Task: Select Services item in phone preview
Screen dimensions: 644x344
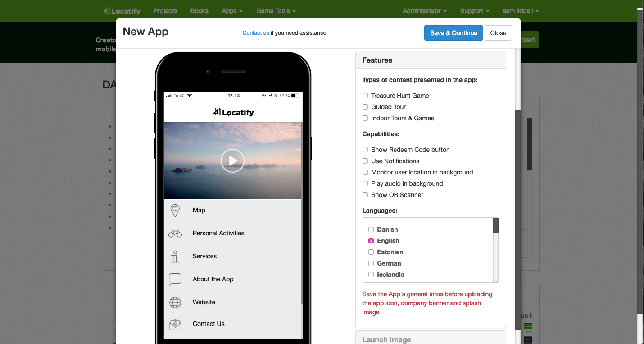Action: [x=232, y=257]
